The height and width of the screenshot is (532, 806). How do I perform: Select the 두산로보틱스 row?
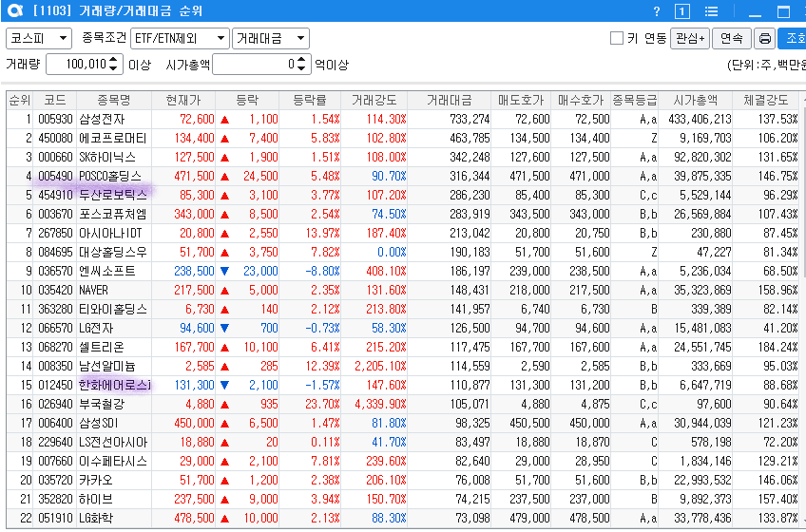[x=403, y=196]
